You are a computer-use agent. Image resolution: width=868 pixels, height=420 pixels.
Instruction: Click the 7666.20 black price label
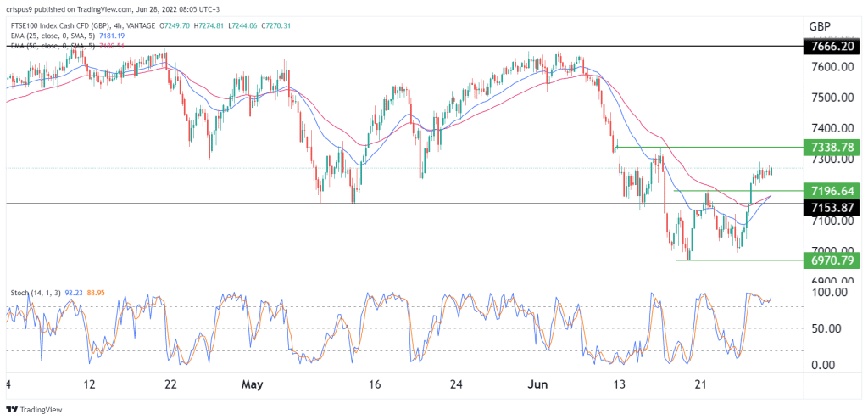point(831,46)
